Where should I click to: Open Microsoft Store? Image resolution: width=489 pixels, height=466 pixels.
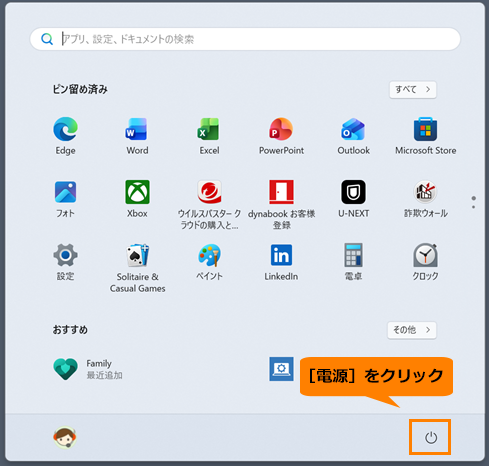coord(425,136)
